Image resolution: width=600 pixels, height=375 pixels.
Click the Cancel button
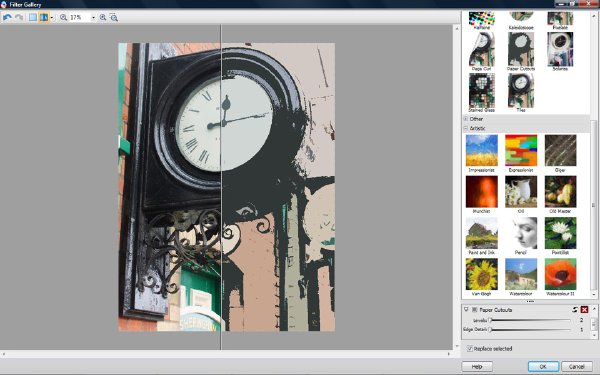point(577,367)
